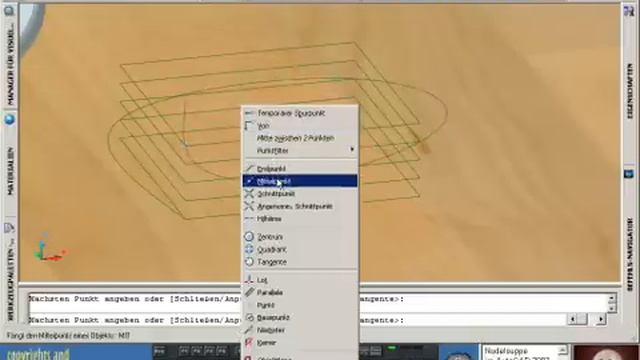The height and width of the screenshot is (360, 640).
Task: Click the icon above Manager für Visuelle tab
Action: point(10,11)
